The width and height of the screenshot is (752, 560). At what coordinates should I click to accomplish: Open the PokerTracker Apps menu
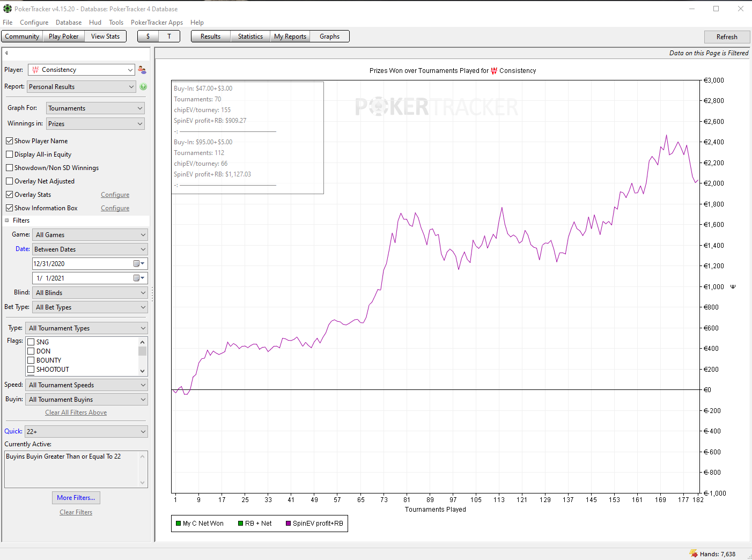coord(157,23)
